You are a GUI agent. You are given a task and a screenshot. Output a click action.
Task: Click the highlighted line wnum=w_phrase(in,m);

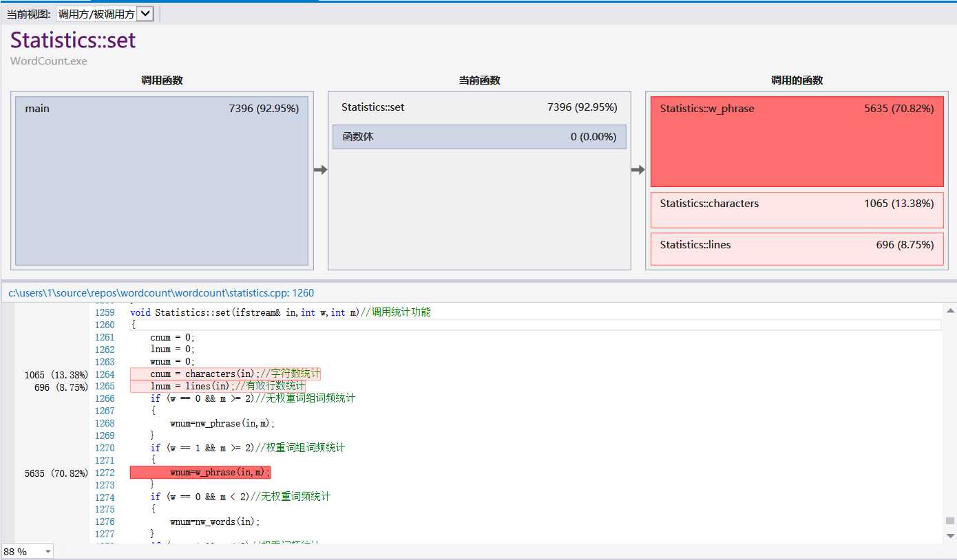click(200, 473)
